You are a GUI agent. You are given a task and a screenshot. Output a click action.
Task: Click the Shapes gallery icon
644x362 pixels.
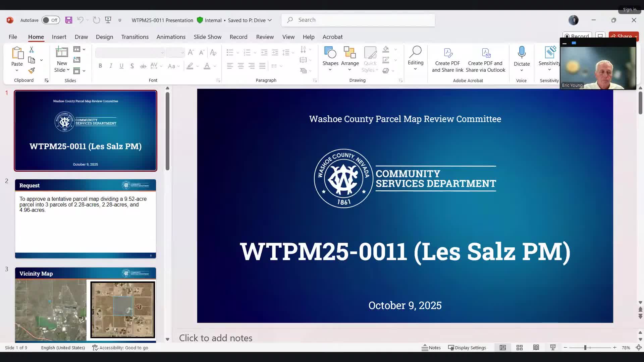330,53
